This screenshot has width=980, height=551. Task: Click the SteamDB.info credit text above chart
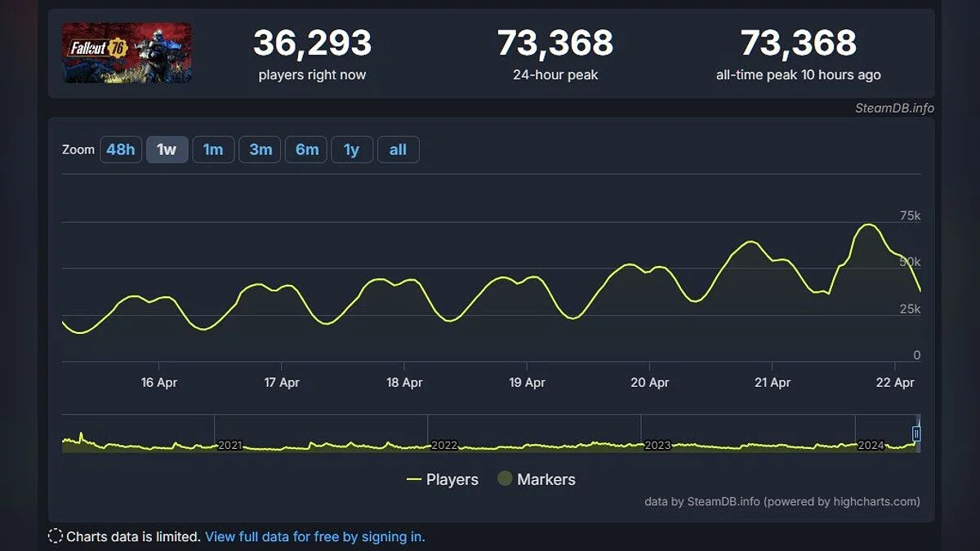894,108
